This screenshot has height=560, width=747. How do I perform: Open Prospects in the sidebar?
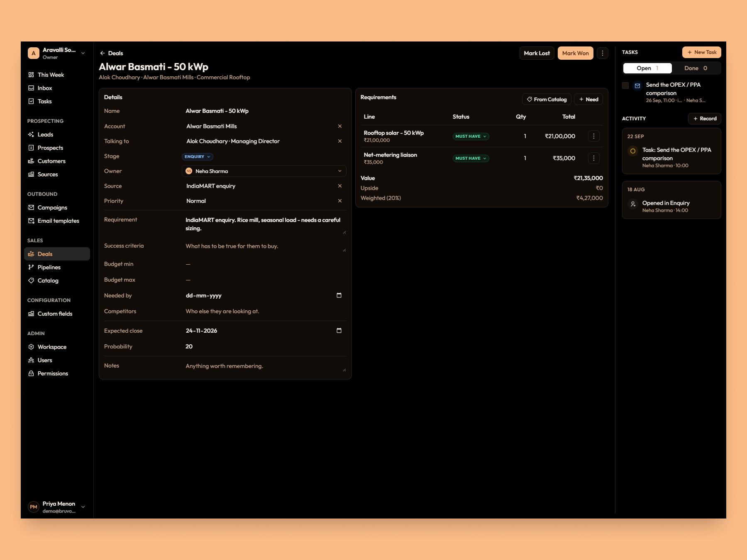pos(57,148)
